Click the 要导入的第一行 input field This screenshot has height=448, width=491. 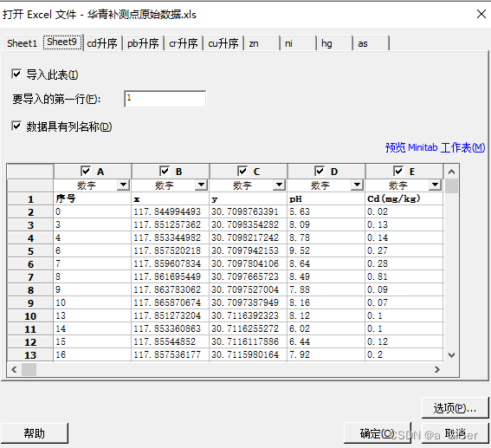(x=165, y=99)
